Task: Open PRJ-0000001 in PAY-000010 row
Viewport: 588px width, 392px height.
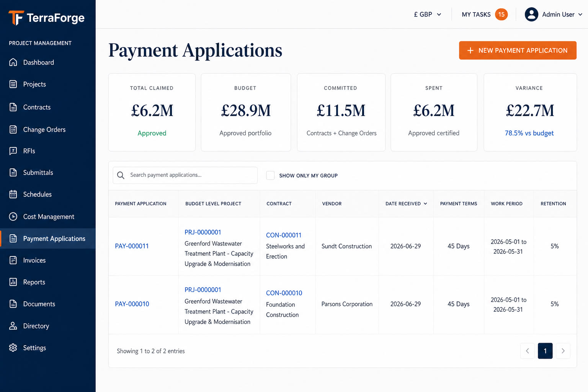Action: tap(203, 290)
